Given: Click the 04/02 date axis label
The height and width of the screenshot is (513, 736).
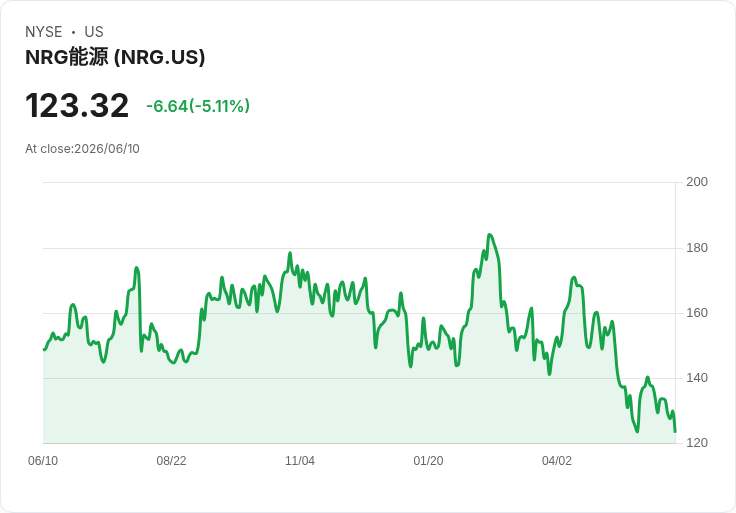Looking at the screenshot, I should pos(557,461).
